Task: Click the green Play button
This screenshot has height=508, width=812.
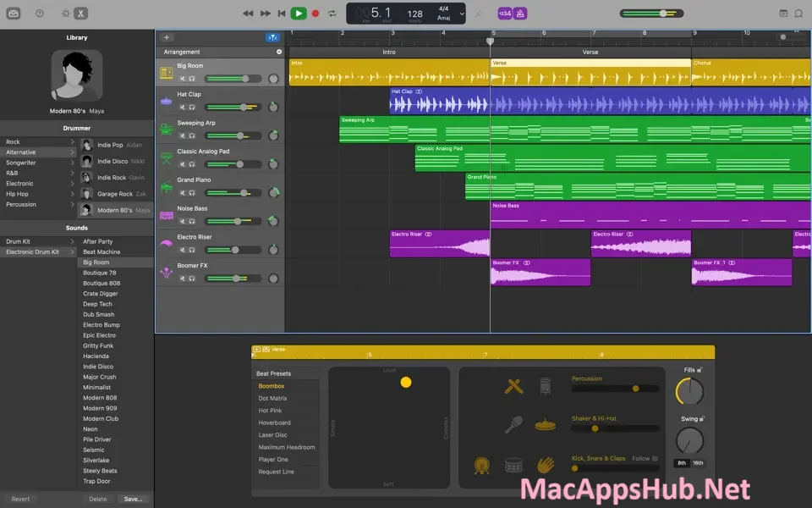Action: (x=299, y=14)
